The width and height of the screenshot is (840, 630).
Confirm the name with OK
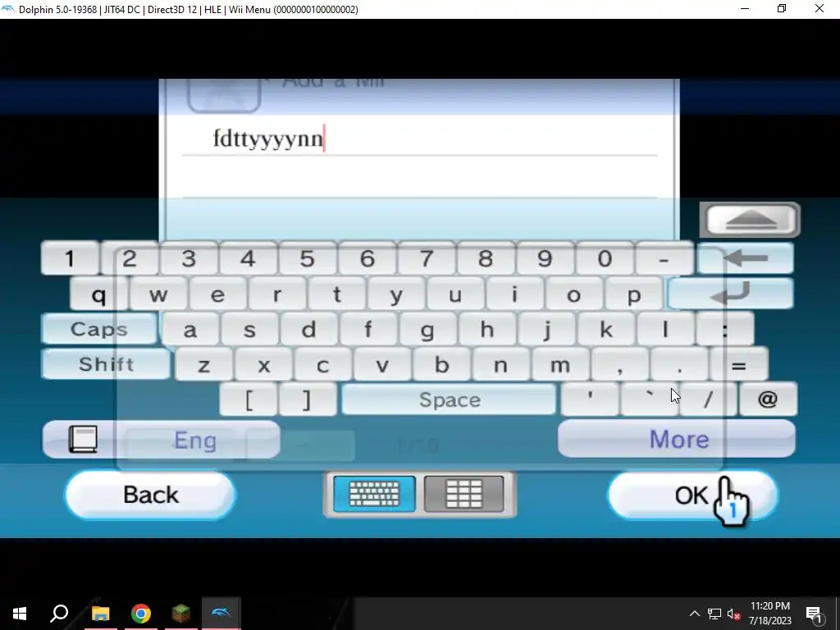(x=692, y=495)
